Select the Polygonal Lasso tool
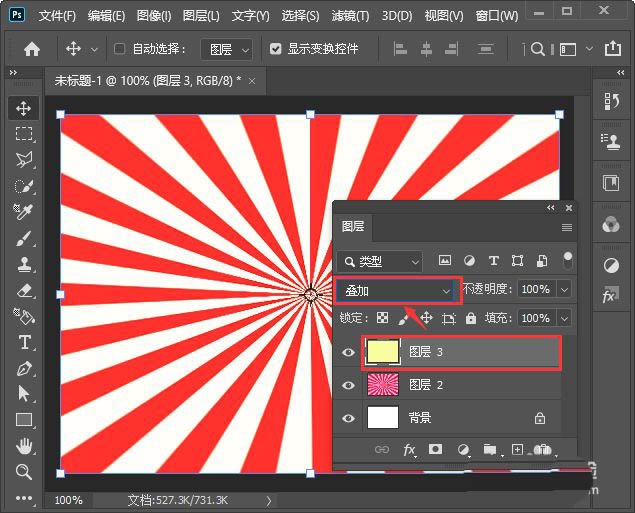This screenshot has width=635, height=513. [x=23, y=160]
